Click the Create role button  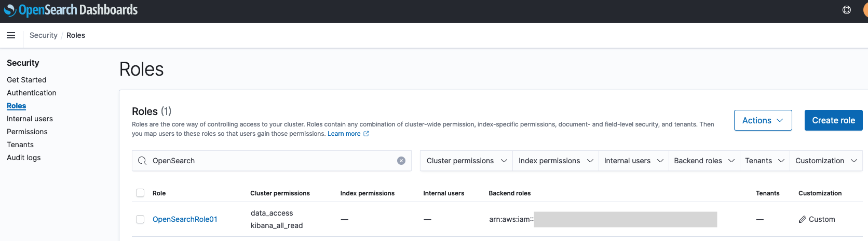(x=833, y=120)
